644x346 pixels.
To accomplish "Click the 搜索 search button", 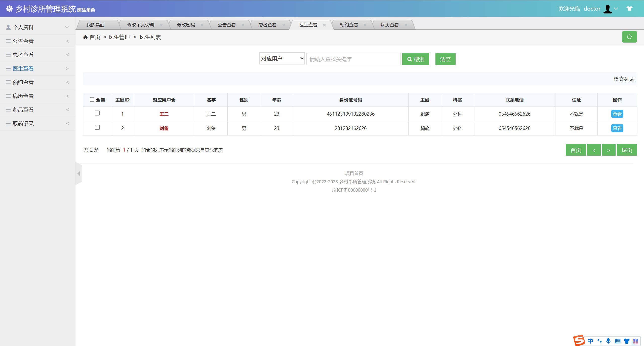I will (416, 59).
